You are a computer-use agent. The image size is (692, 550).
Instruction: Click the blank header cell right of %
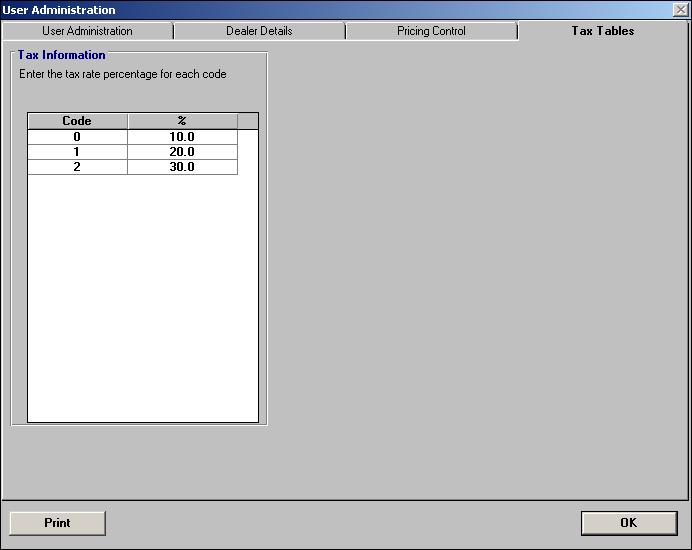tap(248, 121)
